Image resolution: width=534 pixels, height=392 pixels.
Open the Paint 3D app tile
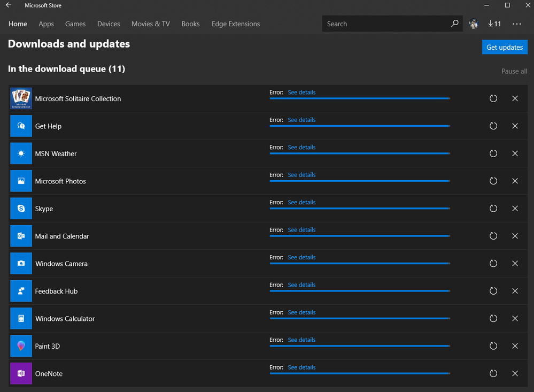(x=21, y=346)
